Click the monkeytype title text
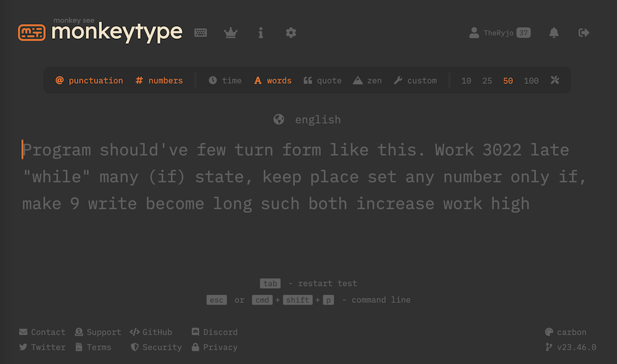 point(117,32)
